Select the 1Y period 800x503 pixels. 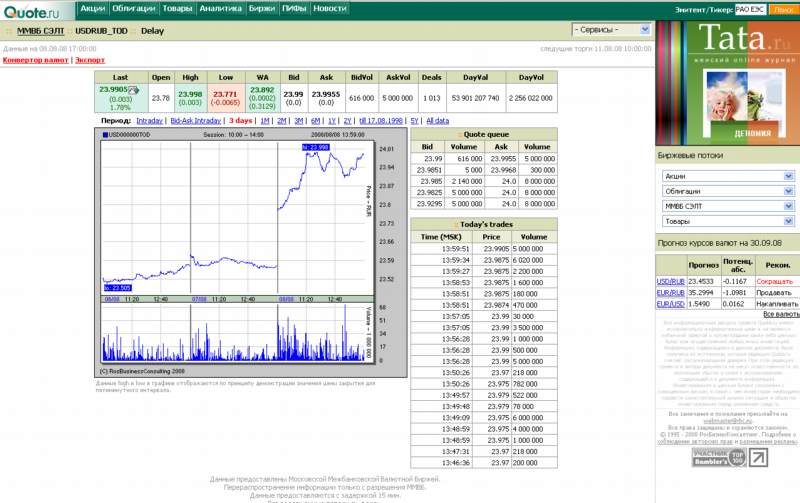(x=332, y=121)
